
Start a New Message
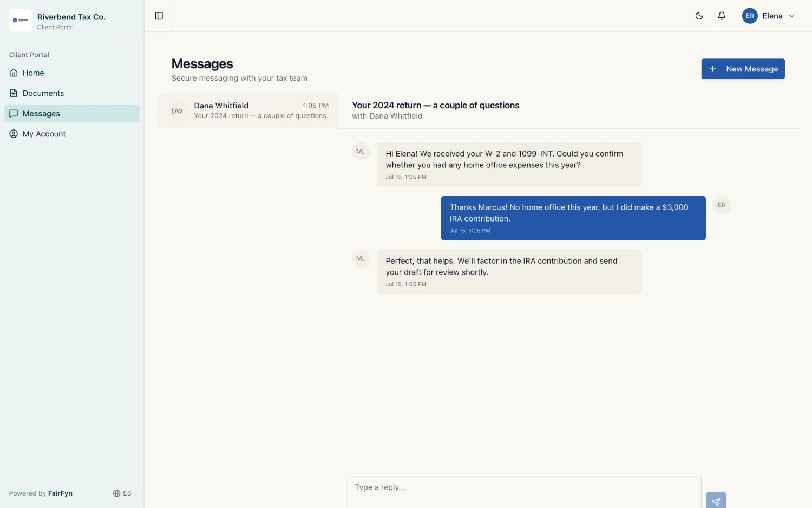(743, 69)
